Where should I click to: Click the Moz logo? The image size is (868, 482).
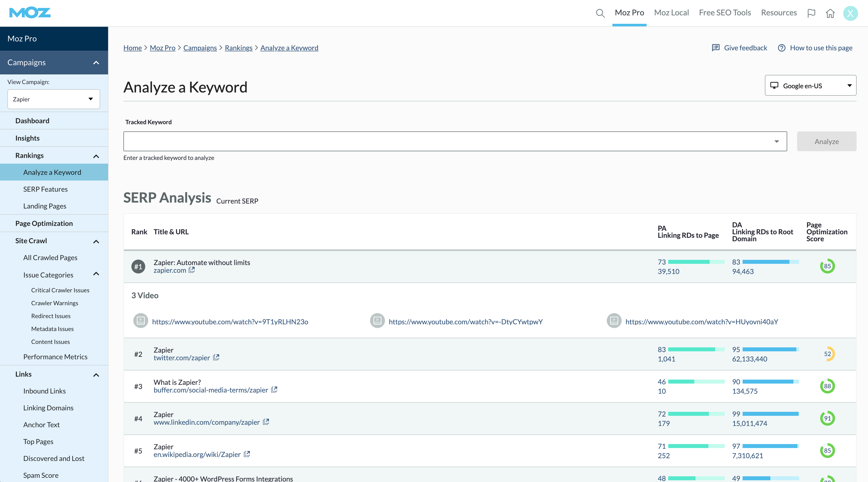coord(30,12)
